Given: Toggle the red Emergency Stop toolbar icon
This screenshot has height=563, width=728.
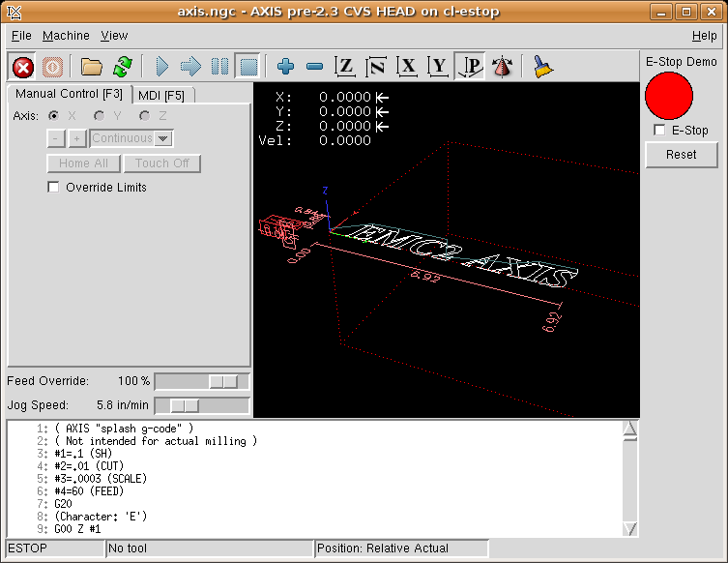Looking at the screenshot, I should (23, 67).
